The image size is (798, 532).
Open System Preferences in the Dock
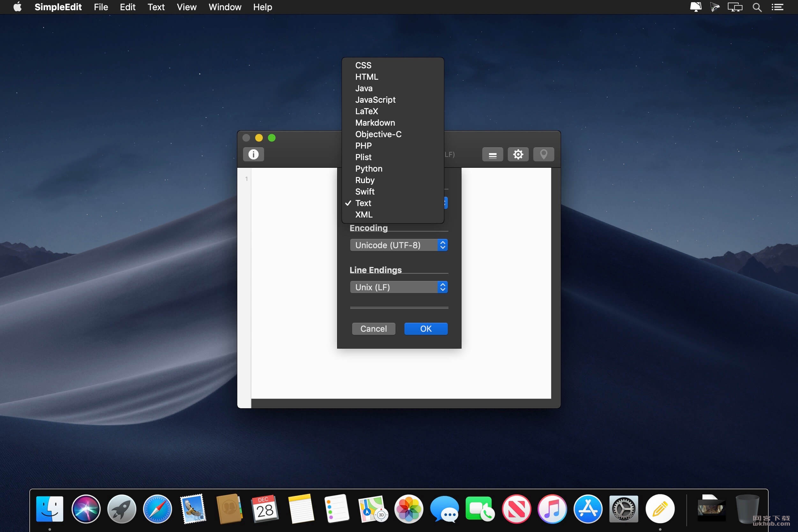(624, 509)
